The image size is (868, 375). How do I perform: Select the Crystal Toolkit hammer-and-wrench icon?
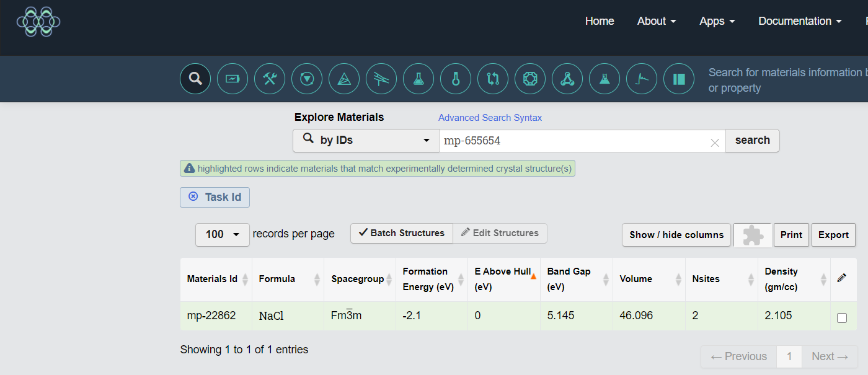tap(270, 79)
